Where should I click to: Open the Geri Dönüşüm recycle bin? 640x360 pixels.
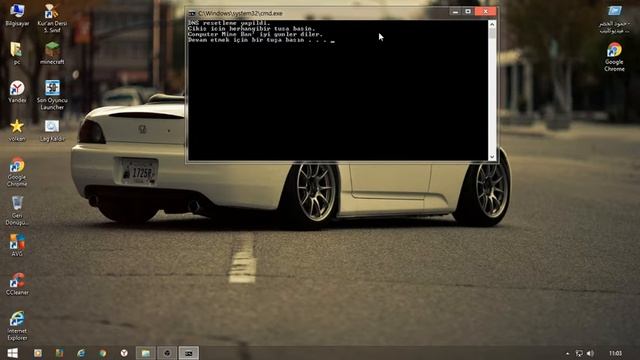pos(17,211)
